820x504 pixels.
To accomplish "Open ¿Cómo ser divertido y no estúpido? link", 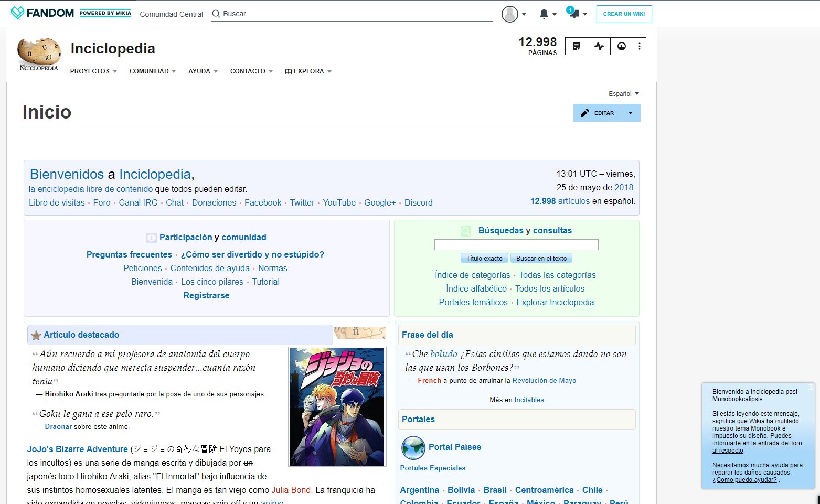I will [252, 254].
